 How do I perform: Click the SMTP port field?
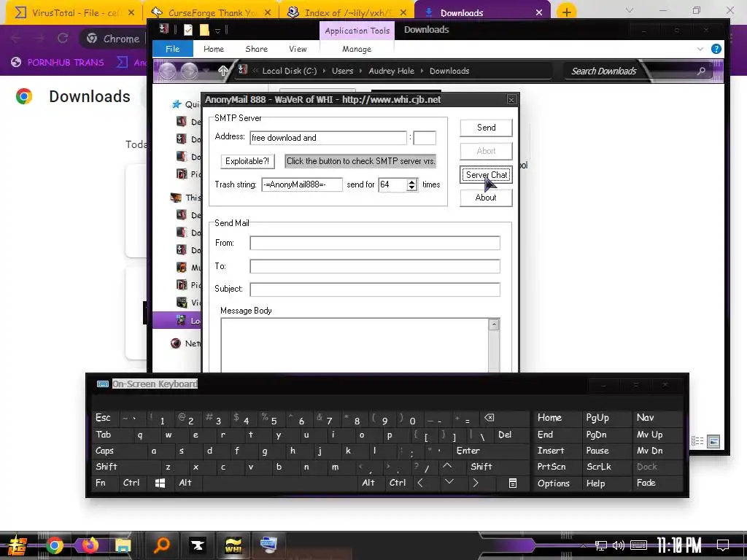point(425,138)
